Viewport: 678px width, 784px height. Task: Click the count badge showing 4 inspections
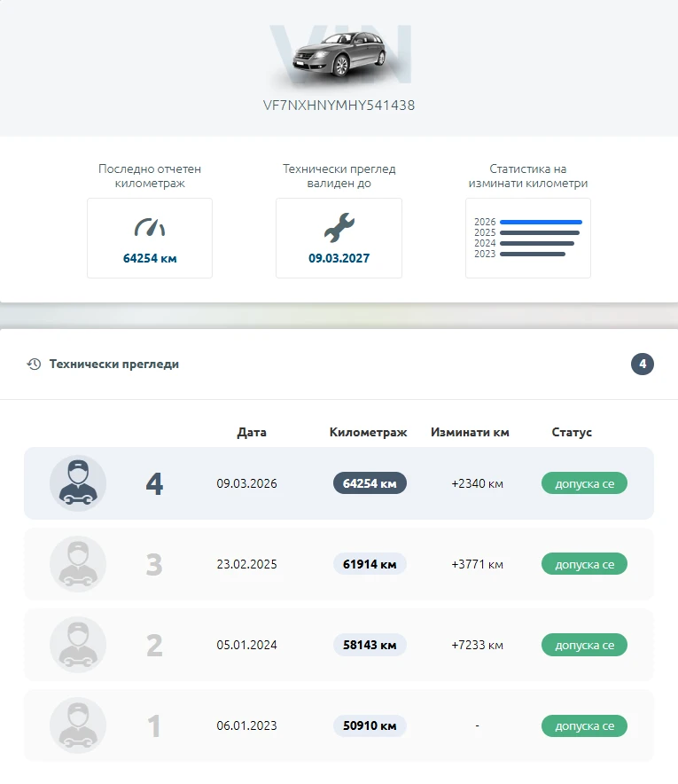pyautogui.click(x=643, y=364)
